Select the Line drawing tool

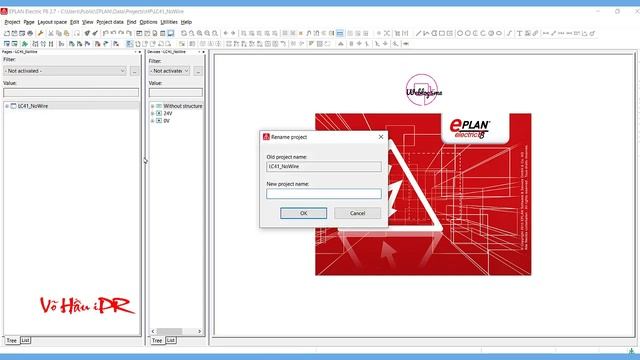coord(418,33)
